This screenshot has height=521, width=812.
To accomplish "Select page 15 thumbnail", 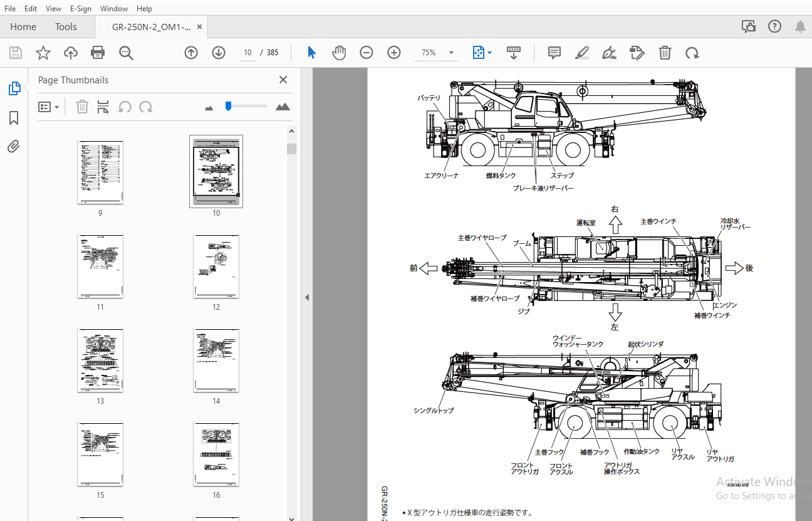I will pos(100,454).
